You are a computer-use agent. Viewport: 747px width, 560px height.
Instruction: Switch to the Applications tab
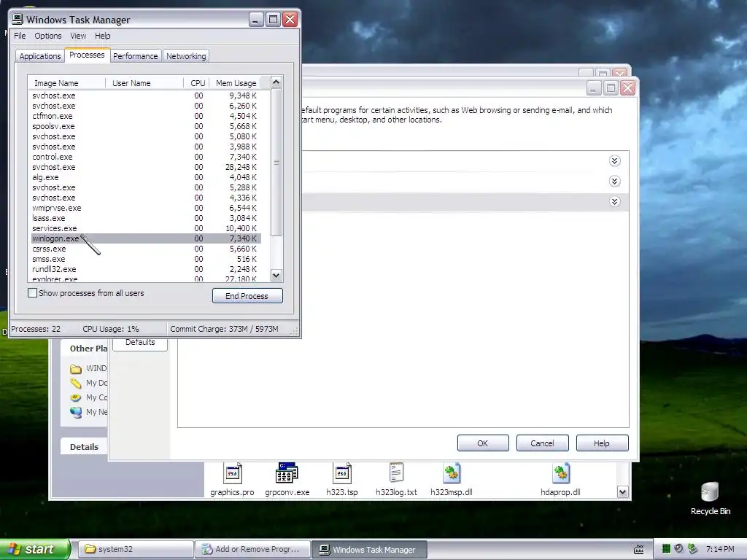coord(40,56)
